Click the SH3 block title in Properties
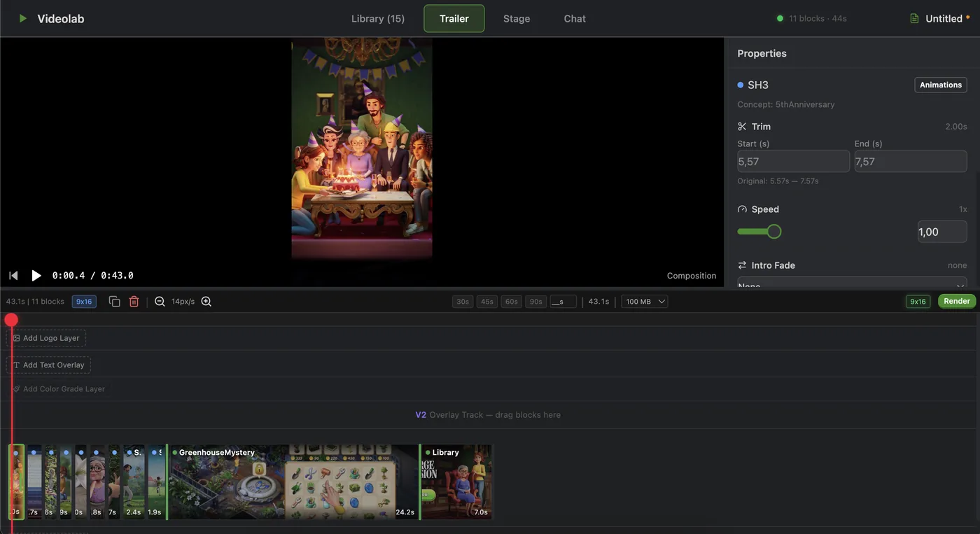This screenshot has height=534, width=980. (x=758, y=85)
